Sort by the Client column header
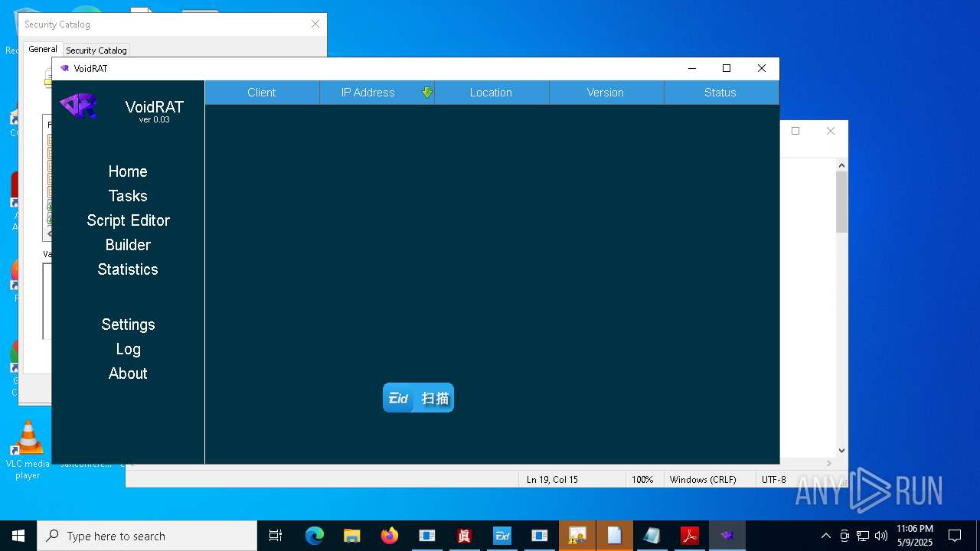 pyautogui.click(x=262, y=93)
